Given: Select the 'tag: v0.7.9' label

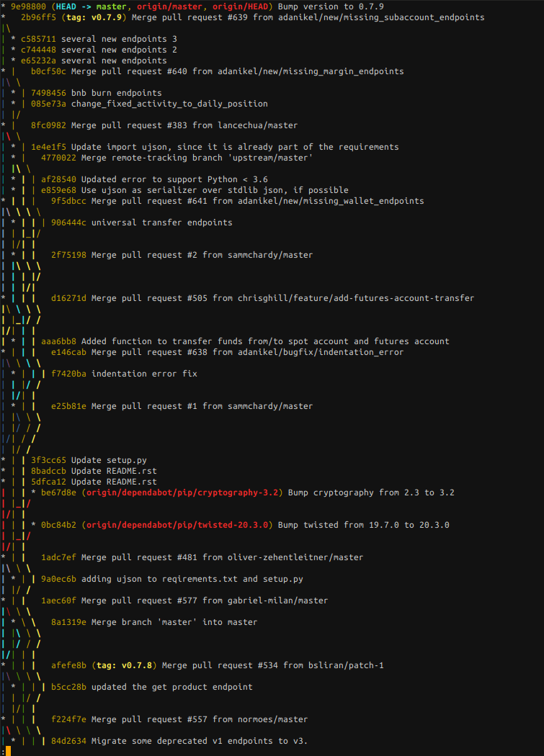Looking at the screenshot, I should (96, 17).
